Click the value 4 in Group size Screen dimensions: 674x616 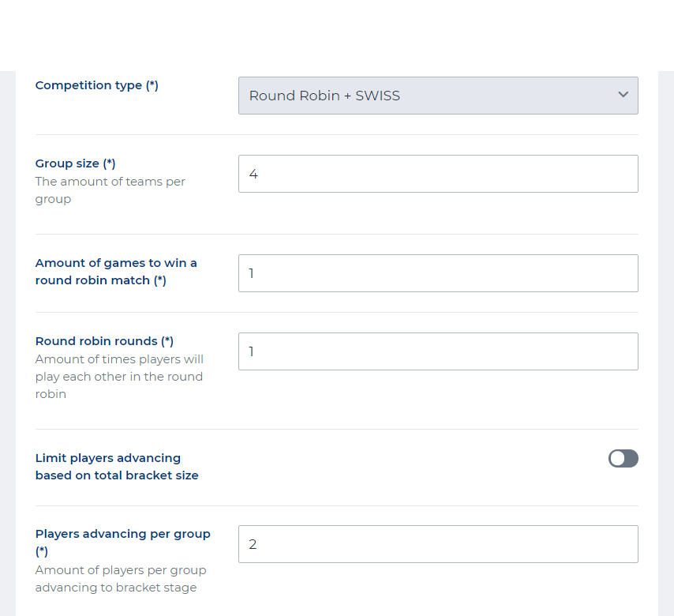pos(253,174)
